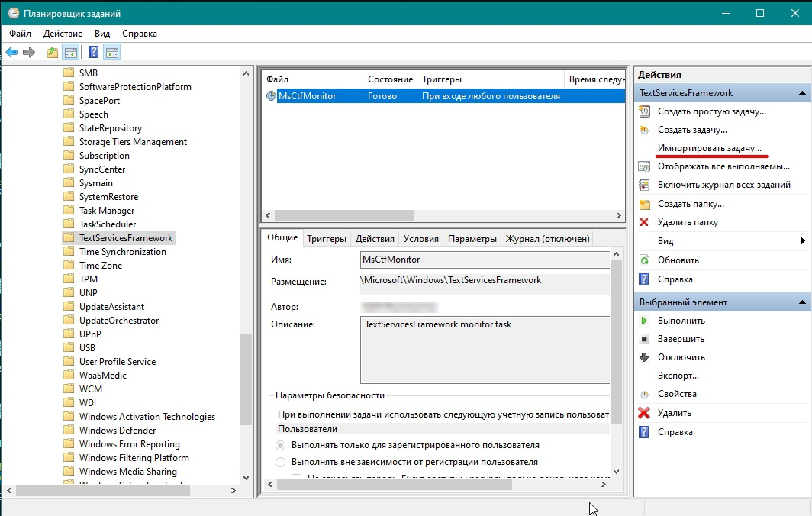
Task: Click the task details scroll-down arrow
Action: tap(617, 472)
